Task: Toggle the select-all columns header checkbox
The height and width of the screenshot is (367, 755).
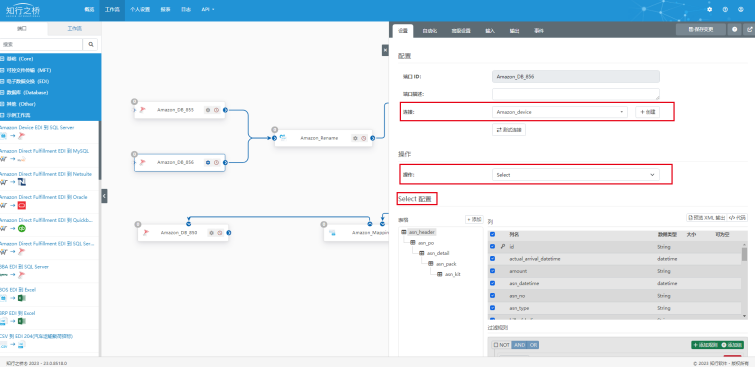Action: click(x=492, y=235)
